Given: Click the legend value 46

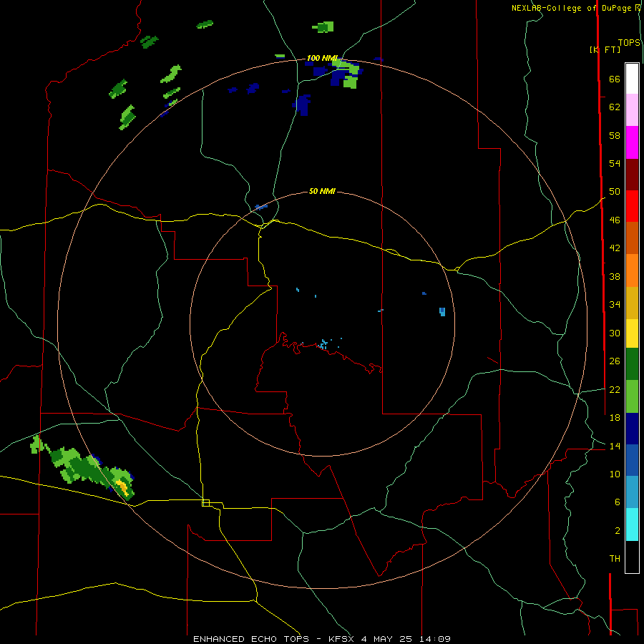Looking at the screenshot, I should pos(615,220).
